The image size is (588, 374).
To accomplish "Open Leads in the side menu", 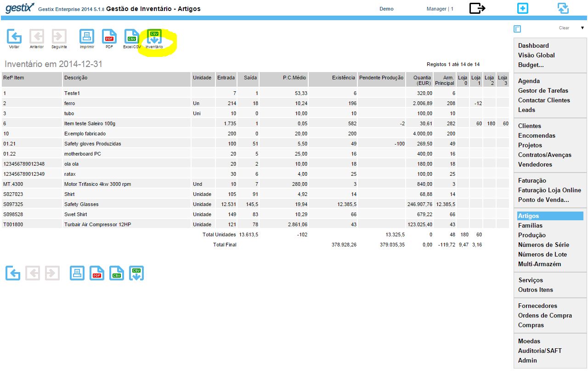I will 526,110.
